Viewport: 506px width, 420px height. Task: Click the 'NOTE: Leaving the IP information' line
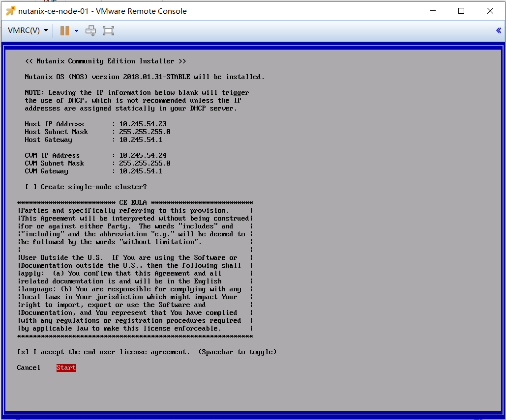point(137,93)
